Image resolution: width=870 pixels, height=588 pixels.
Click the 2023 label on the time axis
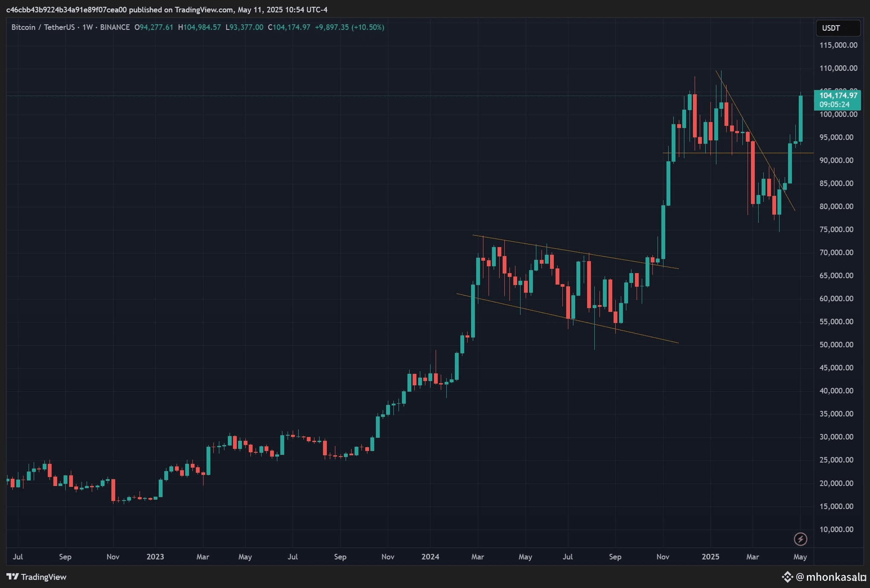coord(155,557)
